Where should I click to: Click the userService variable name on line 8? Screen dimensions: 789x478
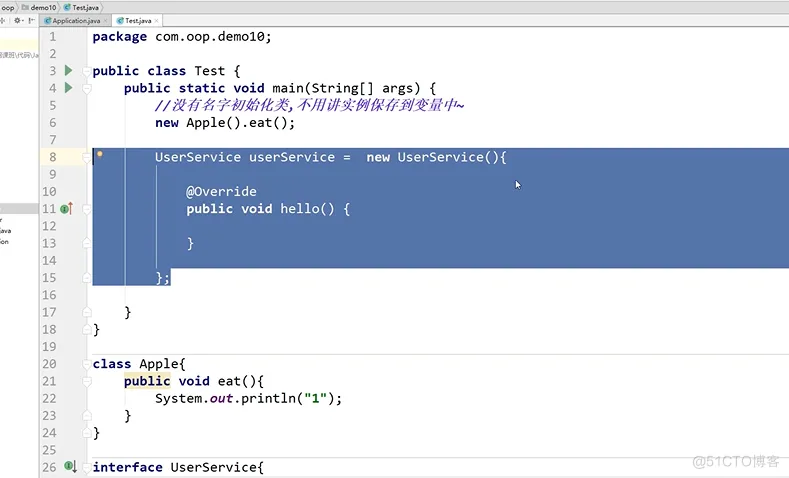(292, 157)
